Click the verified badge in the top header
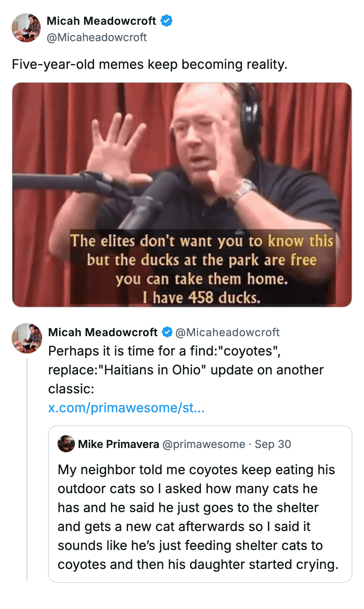 click(x=166, y=21)
